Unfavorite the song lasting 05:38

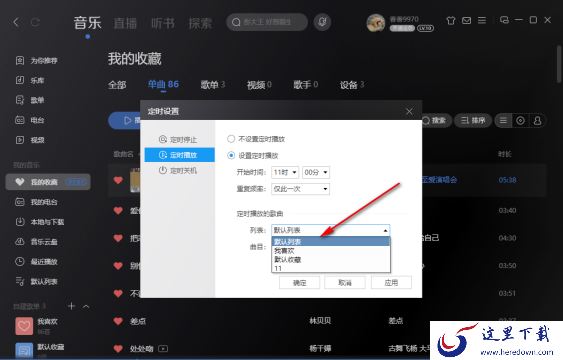(x=118, y=180)
